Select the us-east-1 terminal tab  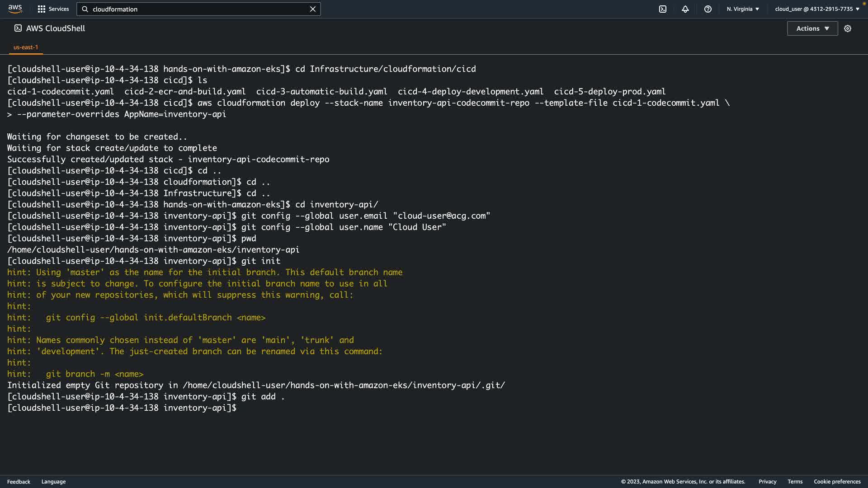[26, 47]
